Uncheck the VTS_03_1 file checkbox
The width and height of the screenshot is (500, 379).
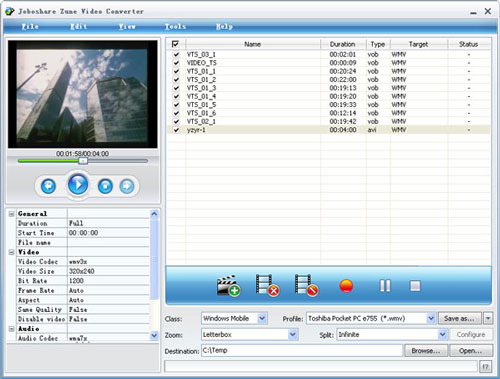pyautogui.click(x=176, y=54)
